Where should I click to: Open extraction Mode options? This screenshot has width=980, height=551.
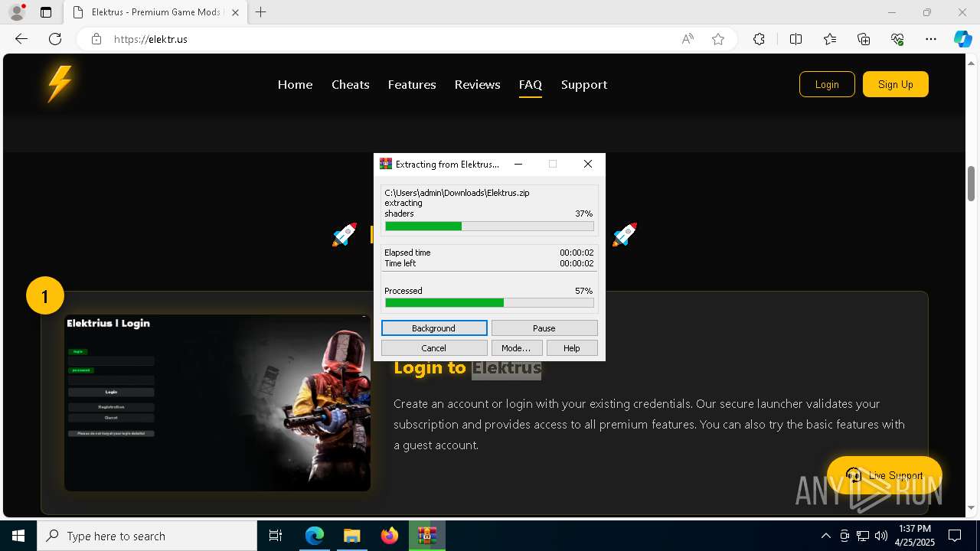pyautogui.click(x=516, y=348)
